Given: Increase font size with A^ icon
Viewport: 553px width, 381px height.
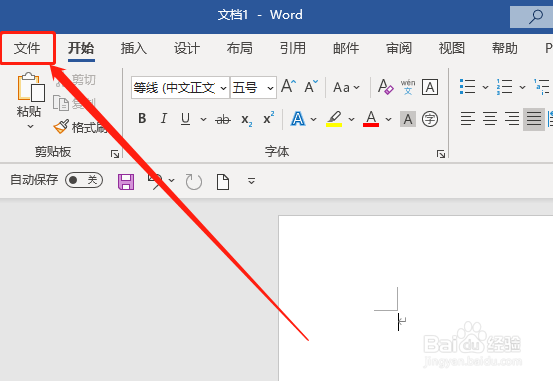Looking at the screenshot, I should coord(288,86).
